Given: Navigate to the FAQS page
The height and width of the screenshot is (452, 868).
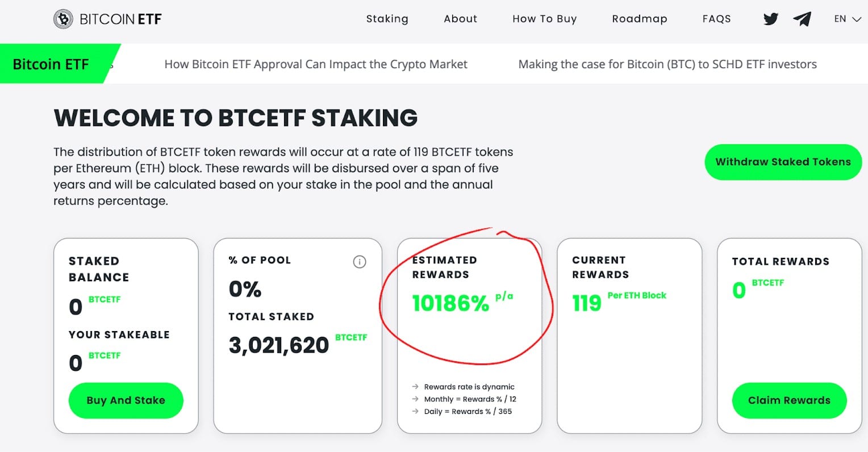Looking at the screenshot, I should (x=716, y=19).
